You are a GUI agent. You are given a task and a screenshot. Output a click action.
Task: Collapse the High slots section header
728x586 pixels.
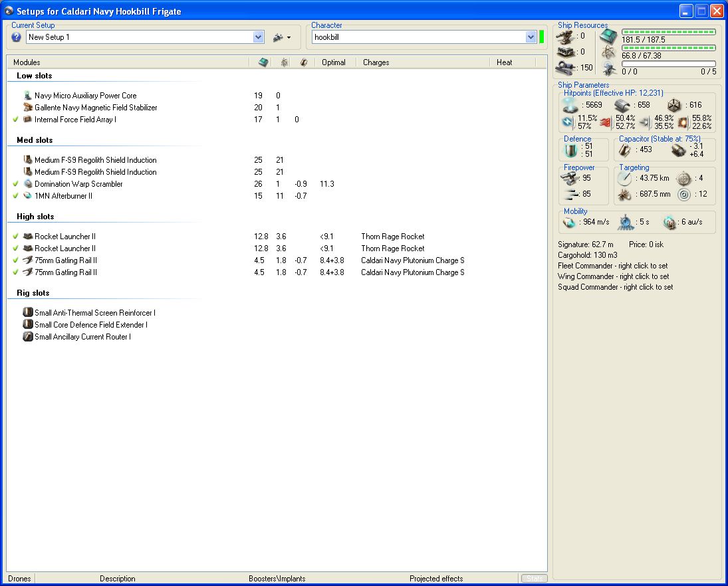tap(35, 217)
